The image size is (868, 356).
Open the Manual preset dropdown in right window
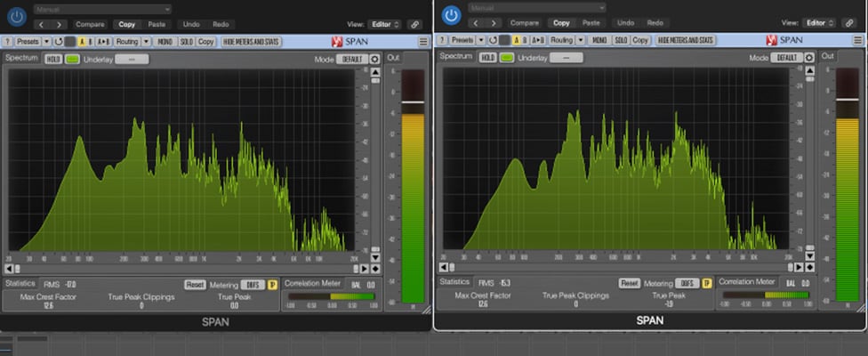tap(537, 8)
